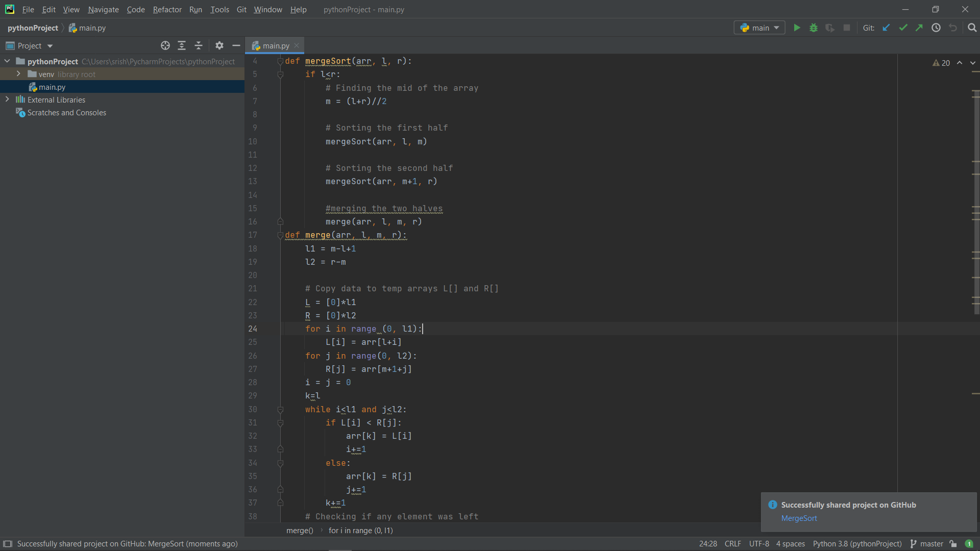The width and height of the screenshot is (980, 551).
Task: Expand the venv library root folder
Action: point(18,74)
